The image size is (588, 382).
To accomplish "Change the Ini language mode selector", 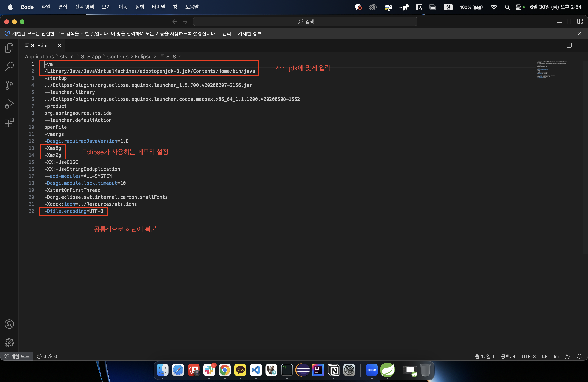I will [556, 356].
